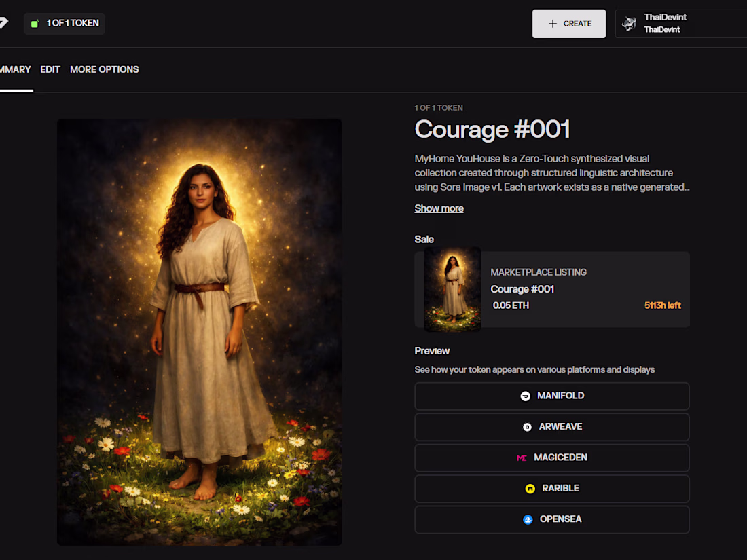The width and height of the screenshot is (747, 560).
Task: Click the Arweave icon in preview button
Action: (527, 427)
